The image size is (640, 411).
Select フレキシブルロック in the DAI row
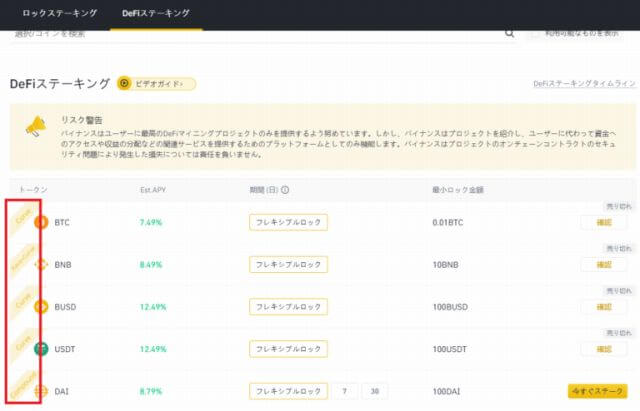pyautogui.click(x=288, y=391)
